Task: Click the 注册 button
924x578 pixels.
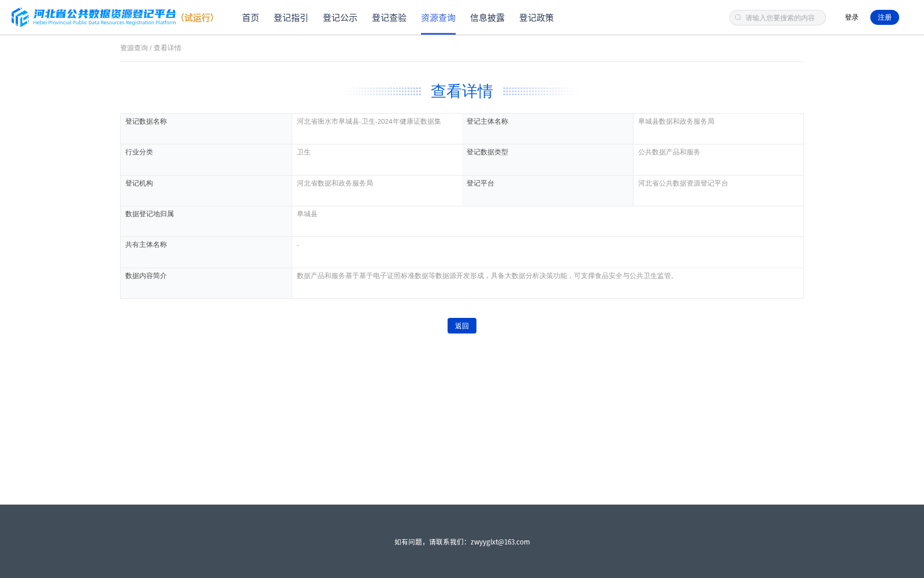Action: (x=885, y=17)
